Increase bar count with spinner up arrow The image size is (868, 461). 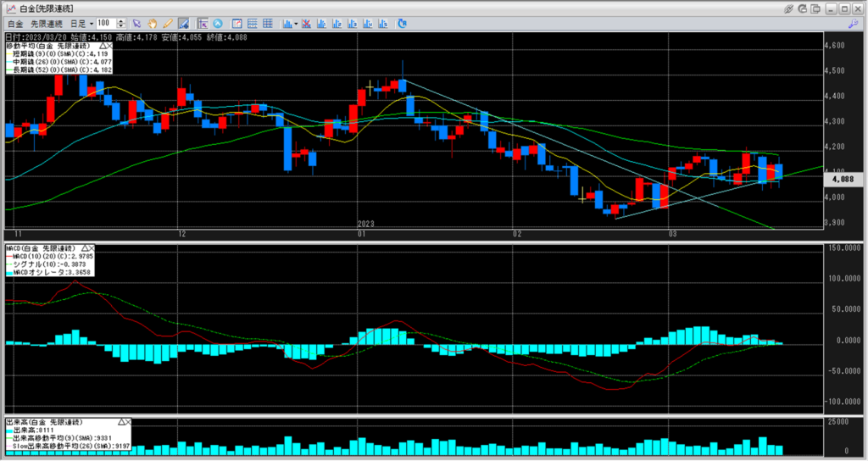coord(122,20)
